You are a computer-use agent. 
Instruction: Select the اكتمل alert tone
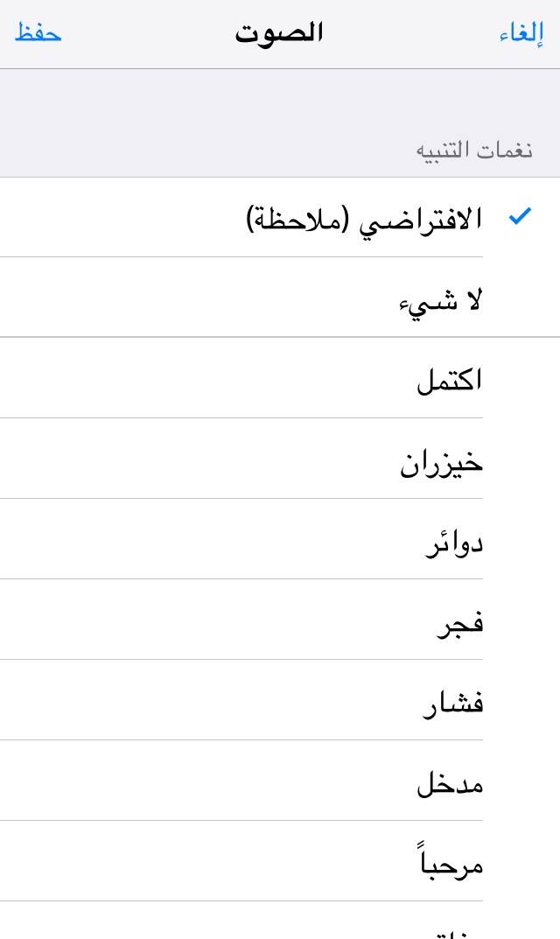(449, 380)
